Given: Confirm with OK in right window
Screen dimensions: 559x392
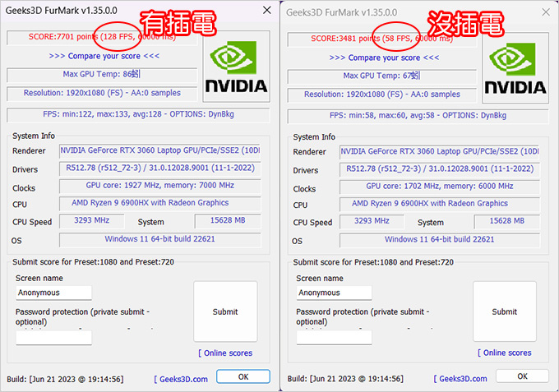Looking at the screenshot, I should tap(522, 376).
